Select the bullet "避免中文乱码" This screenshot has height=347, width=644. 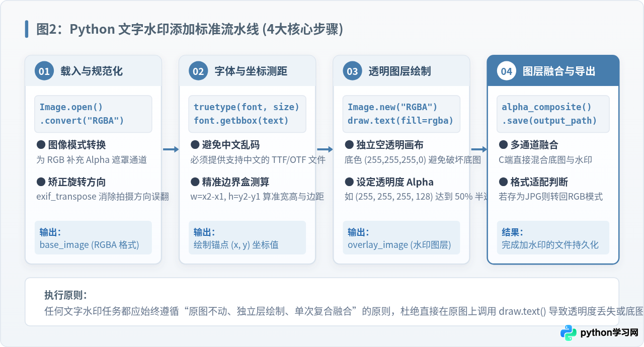coord(225,145)
